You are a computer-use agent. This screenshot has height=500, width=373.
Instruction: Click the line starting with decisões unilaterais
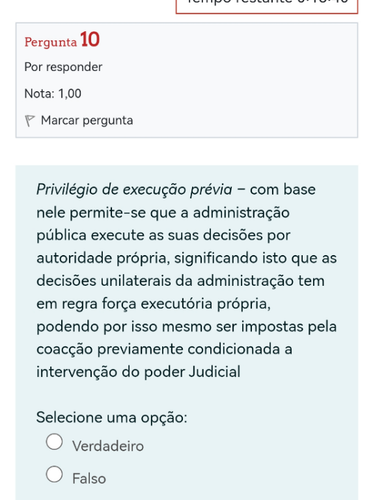coord(180,281)
